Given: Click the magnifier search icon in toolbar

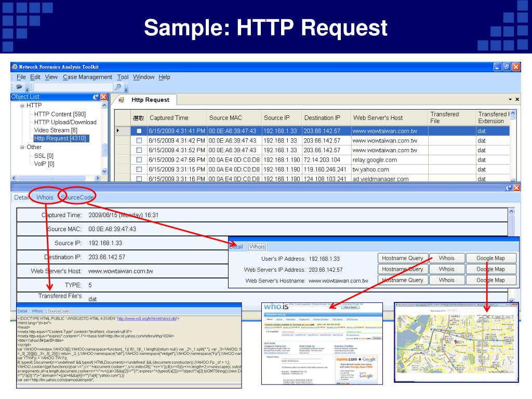Looking at the screenshot, I should click(x=118, y=87).
